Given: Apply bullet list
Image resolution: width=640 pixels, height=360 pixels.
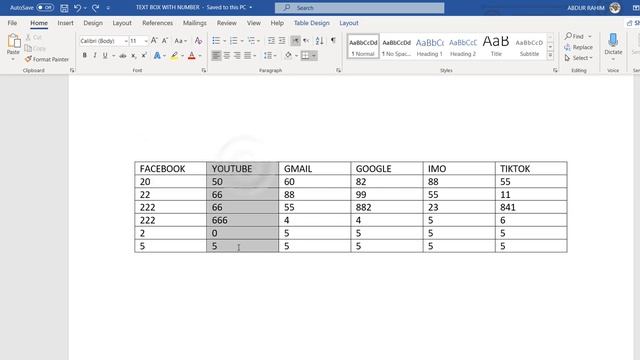Looking at the screenshot, I should [x=216, y=40].
